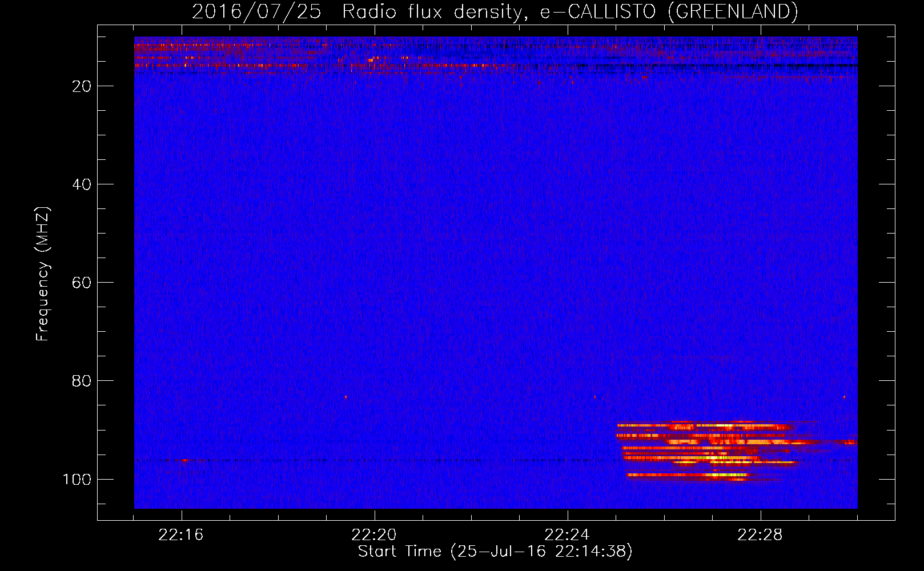Image resolution: width=924 pixels, height=571 pixels.
Task: Click the plot title mentioning e-CALLISTO (GREENLAND)
Action: 495,11
